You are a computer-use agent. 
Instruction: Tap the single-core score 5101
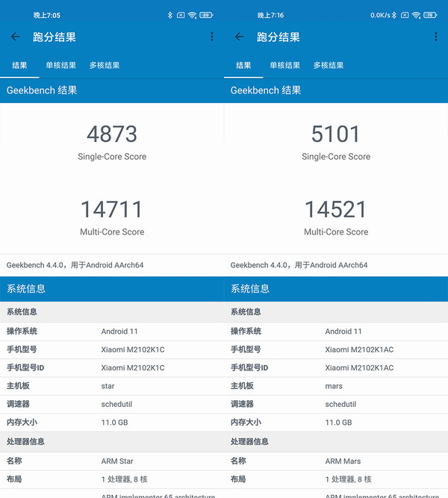336,134
